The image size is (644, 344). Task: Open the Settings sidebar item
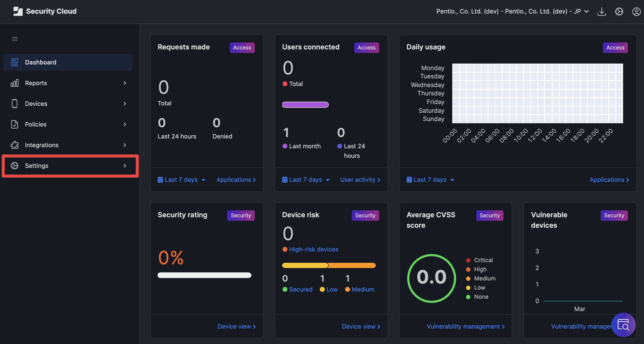[68, 166]
